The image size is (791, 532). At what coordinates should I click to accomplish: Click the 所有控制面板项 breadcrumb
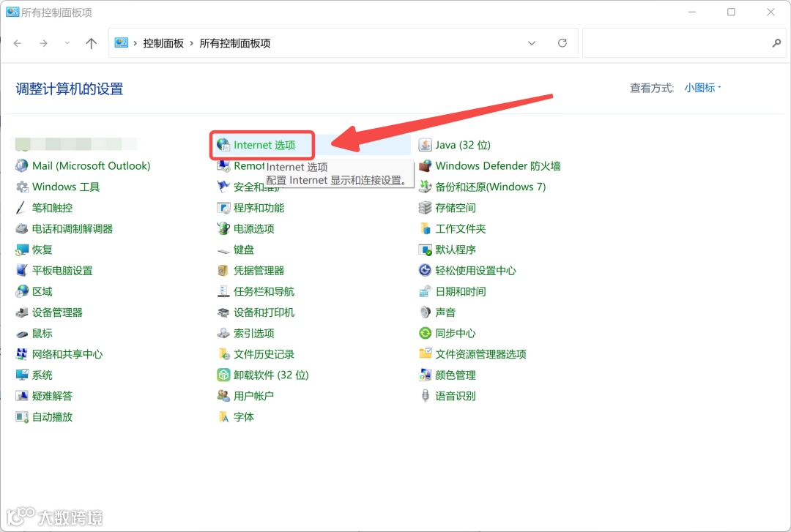coord(235,43)
